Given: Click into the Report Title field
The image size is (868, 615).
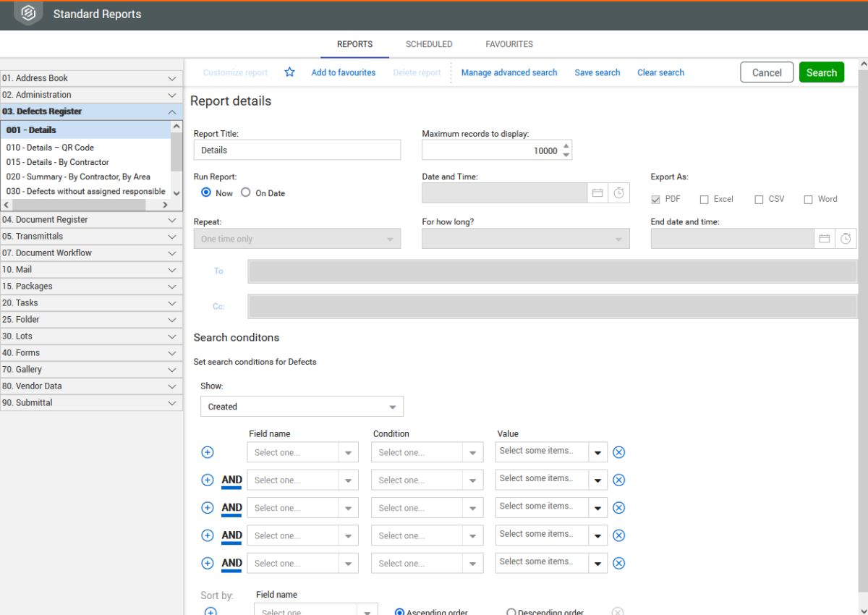Looking at the screenshot, I should [x=297, y=150].
